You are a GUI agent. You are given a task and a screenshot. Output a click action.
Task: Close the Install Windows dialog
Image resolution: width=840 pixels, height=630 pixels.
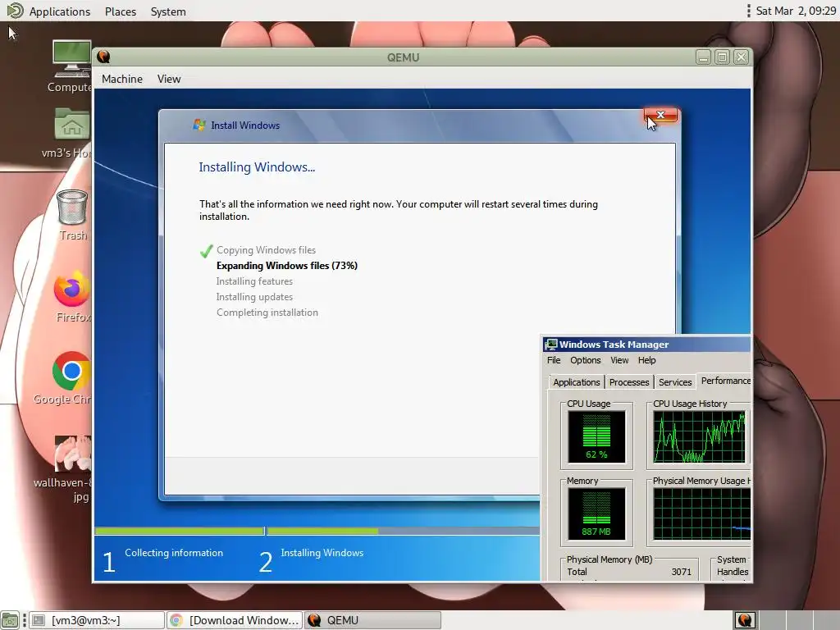coord(660,115)
